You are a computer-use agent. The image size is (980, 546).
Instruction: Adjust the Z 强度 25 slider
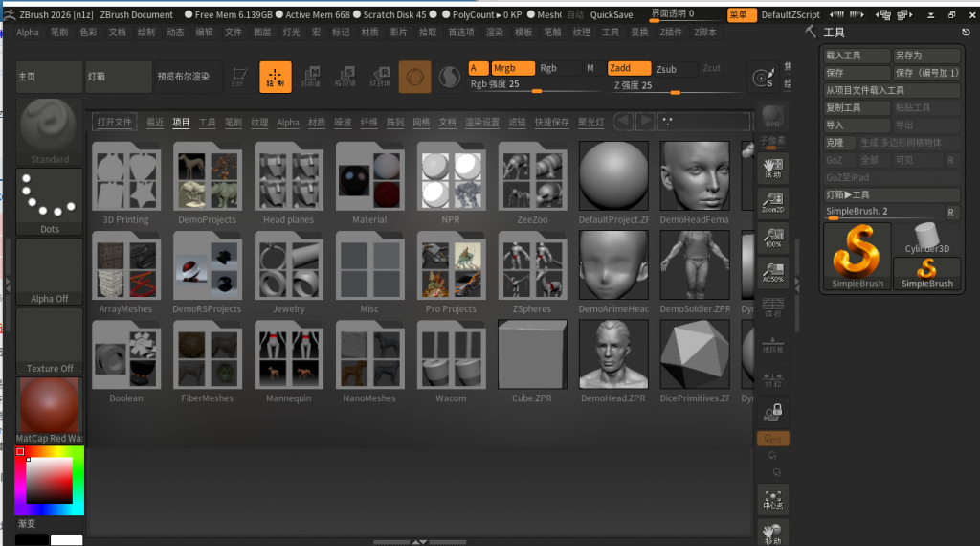674,85
